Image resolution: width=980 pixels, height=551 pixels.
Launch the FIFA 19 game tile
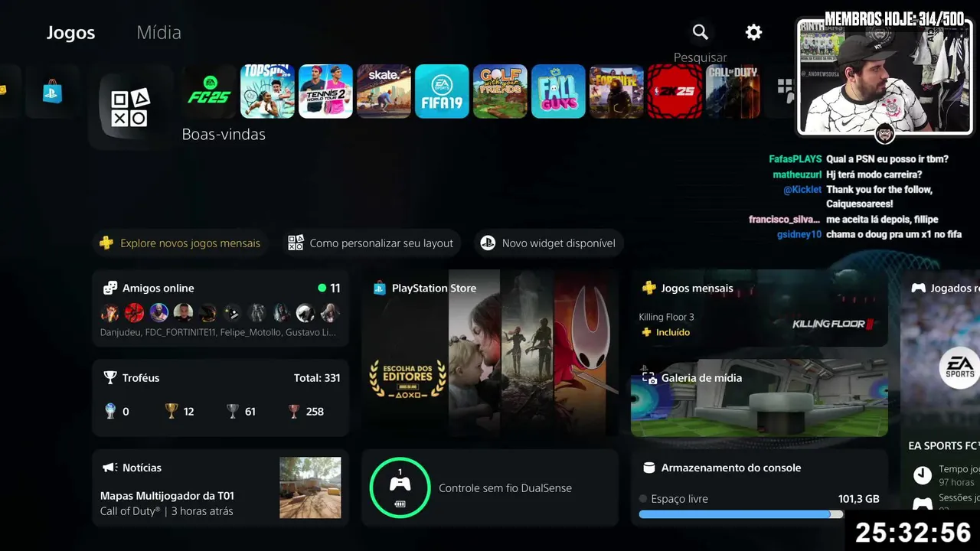point(442,91)
